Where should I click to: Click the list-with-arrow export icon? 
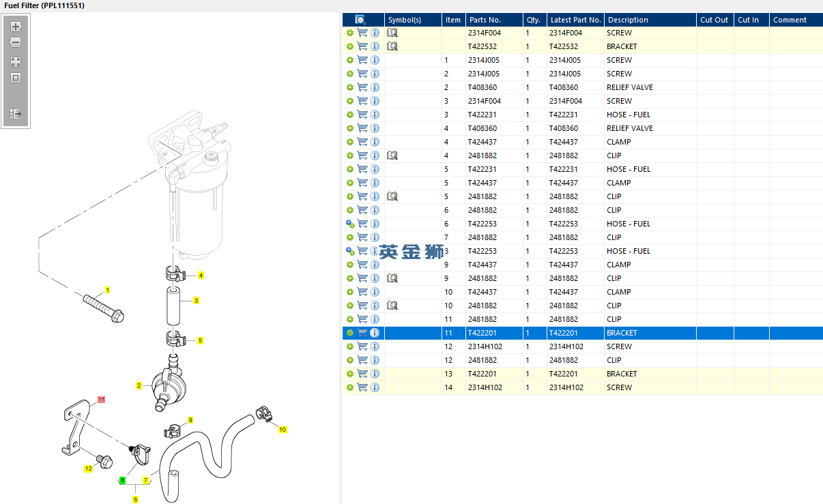16,114
